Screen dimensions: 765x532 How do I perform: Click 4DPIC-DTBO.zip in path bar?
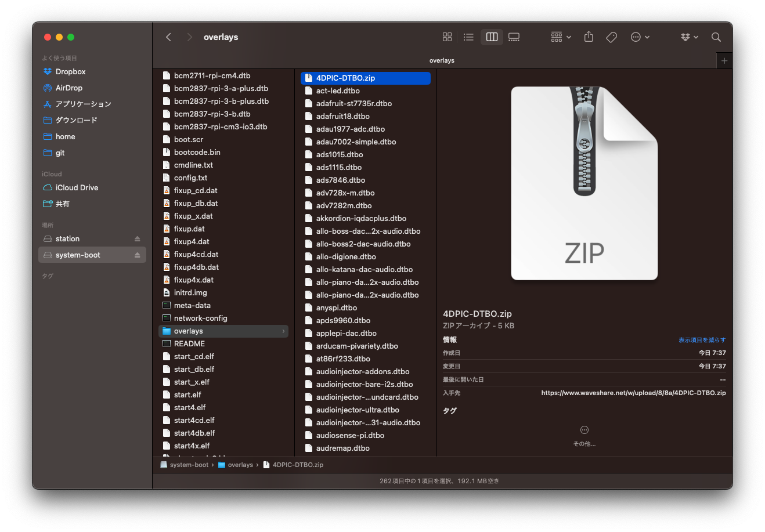coord(293,465)
